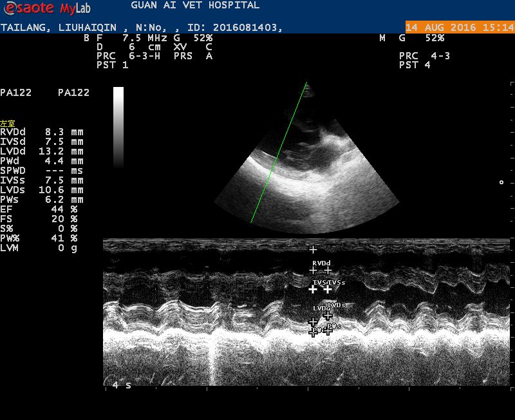Select the B-mode PRC 6-3-H setting

pyautogui.click(x=128, y=56)
